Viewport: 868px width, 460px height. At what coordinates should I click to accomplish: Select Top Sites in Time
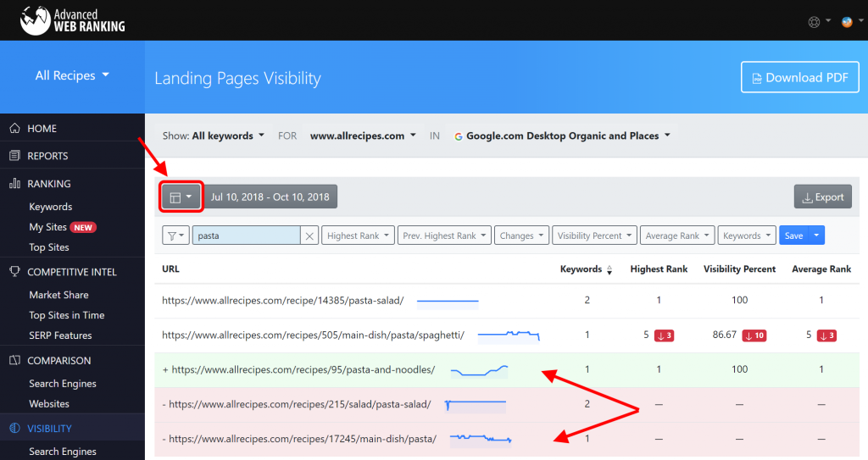[x=66, y=315]
